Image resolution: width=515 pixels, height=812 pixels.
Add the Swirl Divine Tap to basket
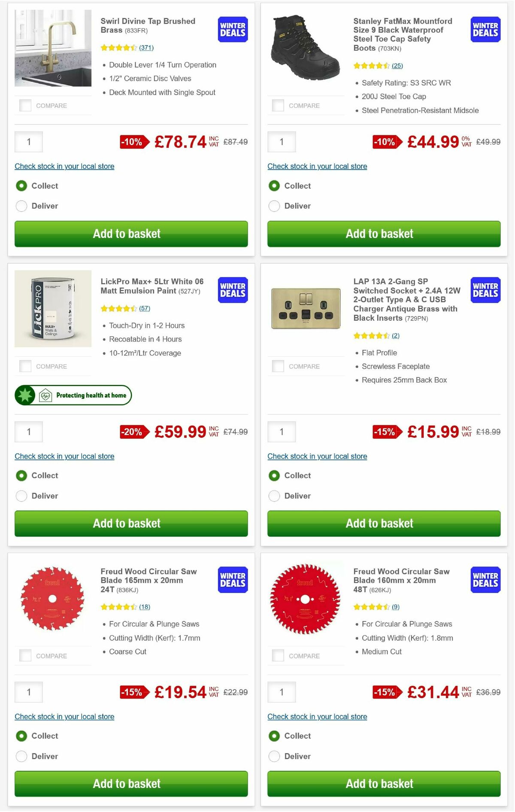[x=127, y=234]
